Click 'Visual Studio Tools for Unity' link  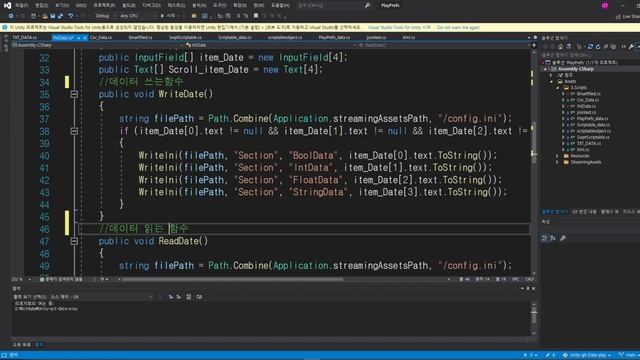pos(399,27)
